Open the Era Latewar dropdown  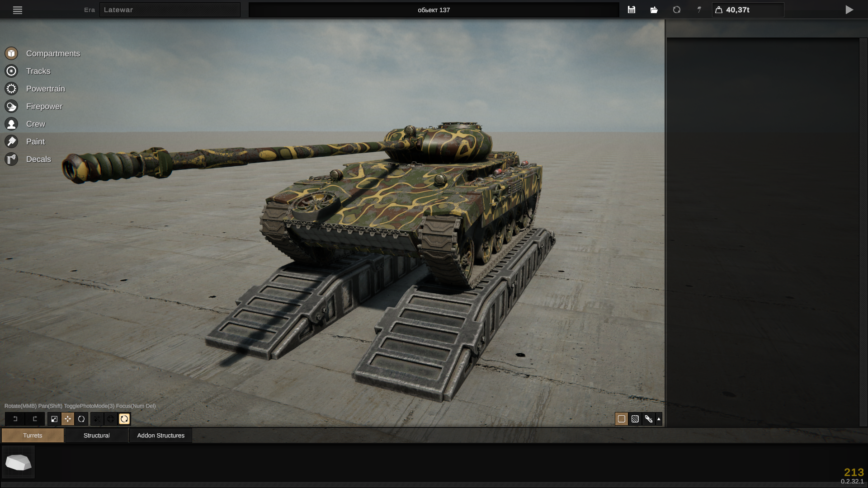[170, 10]
